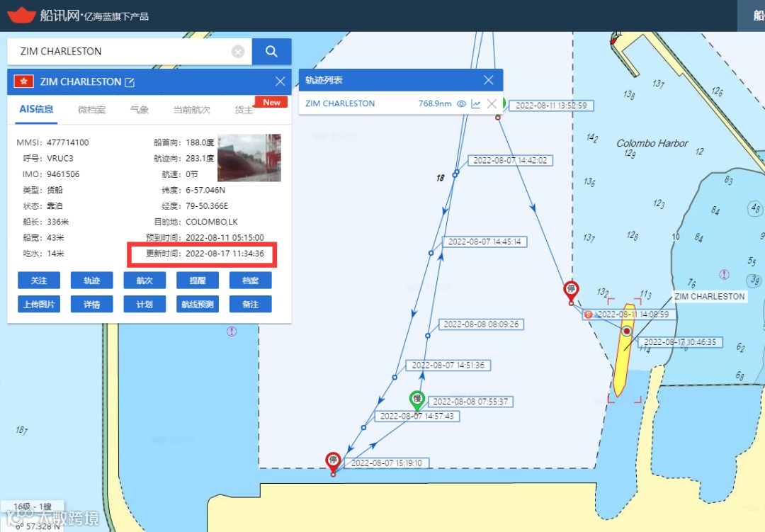Switch to the AIS信息 tab
This screenshot has width=765, height=532.
(37, 109)
